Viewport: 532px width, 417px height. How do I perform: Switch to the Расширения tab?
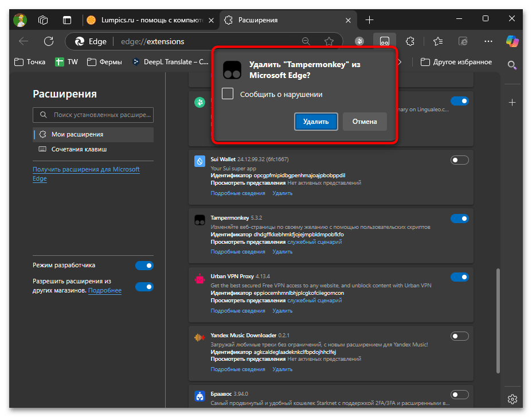point(288,20)
